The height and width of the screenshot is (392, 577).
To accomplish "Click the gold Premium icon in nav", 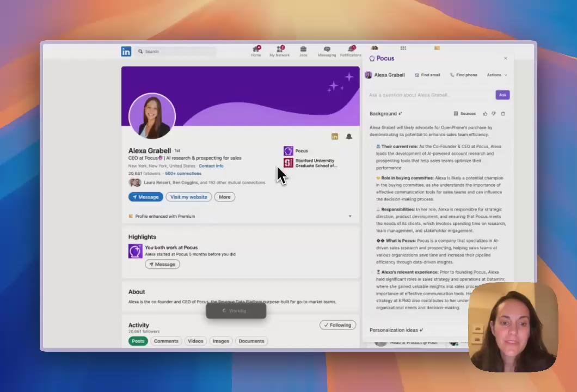I will coord(437,48).
